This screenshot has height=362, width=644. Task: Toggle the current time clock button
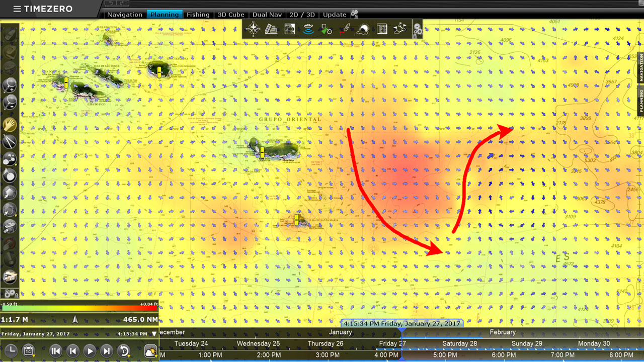pyautogui.click(x=11, y=350)
